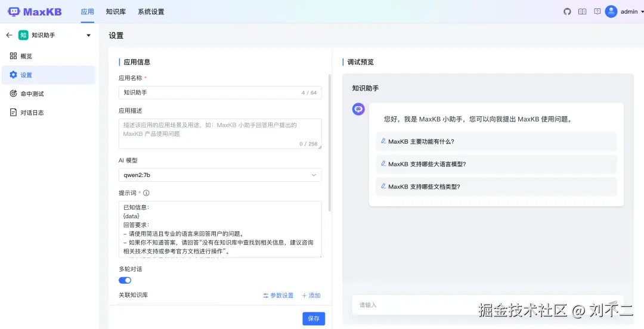Click the 应用信息 section heading
The height and width of the screenshot is (329, 644).
(137, 62)
